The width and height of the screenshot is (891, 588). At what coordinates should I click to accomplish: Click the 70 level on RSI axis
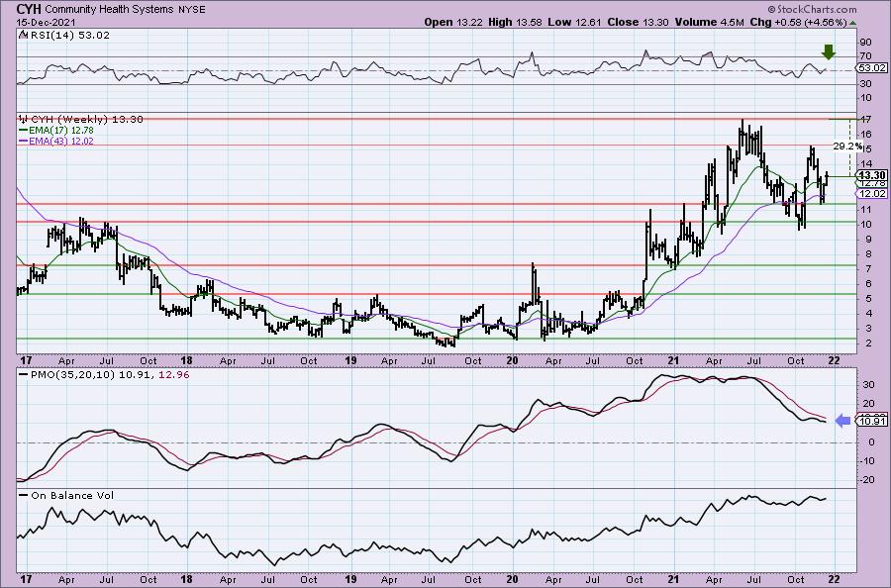point(865,55)
